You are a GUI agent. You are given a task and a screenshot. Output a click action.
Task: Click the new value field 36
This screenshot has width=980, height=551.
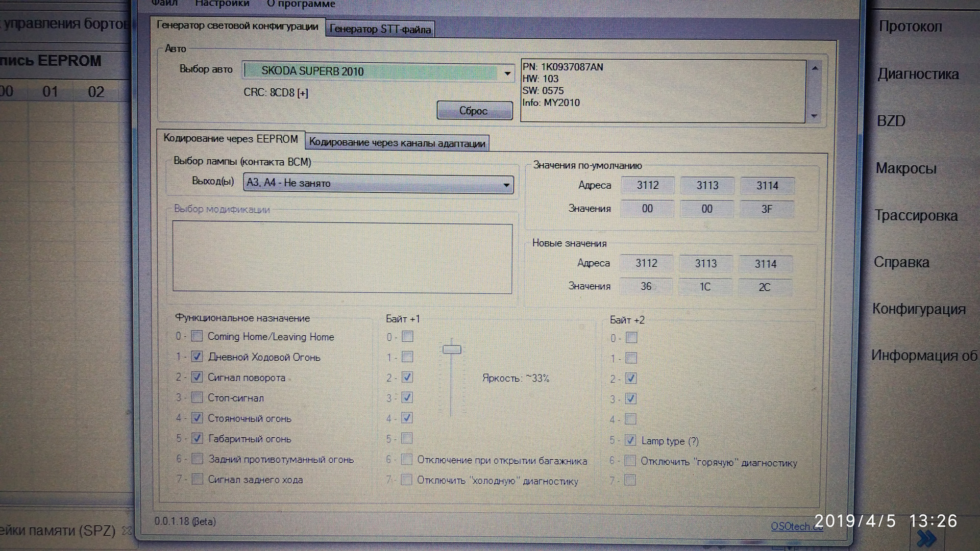click(646, 286)
